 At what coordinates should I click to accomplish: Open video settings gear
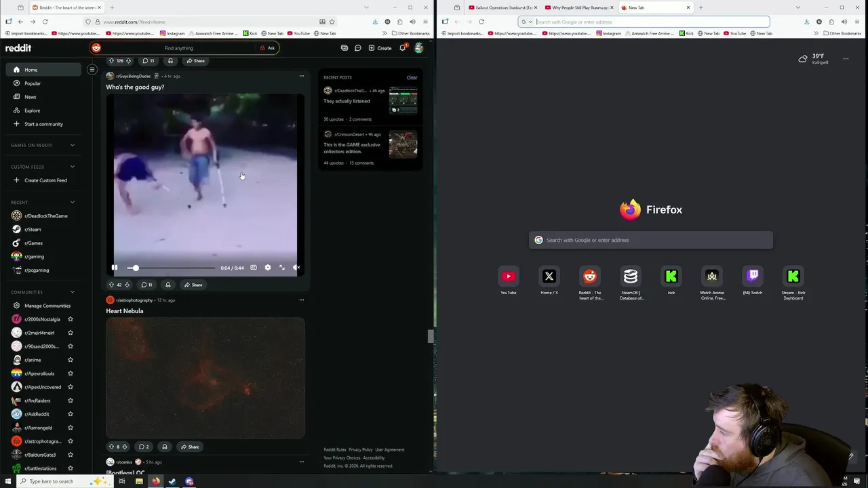[268, 268]
